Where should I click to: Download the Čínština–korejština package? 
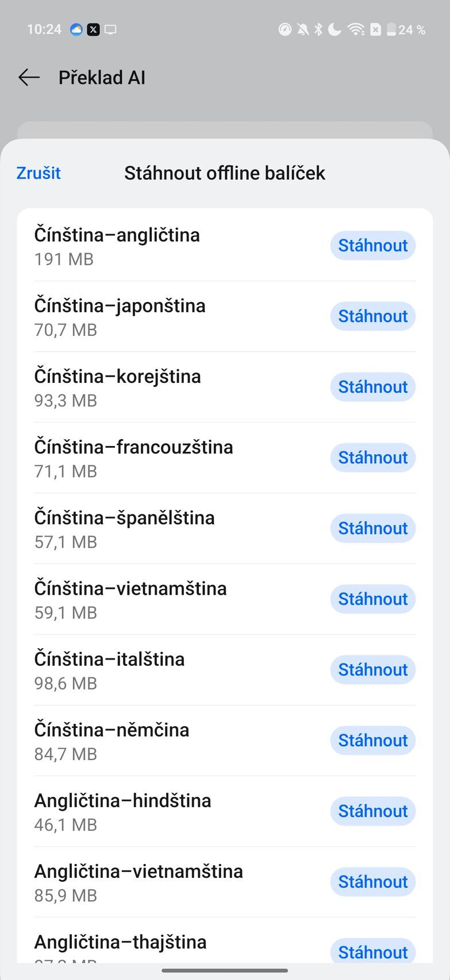click(372, 387)
